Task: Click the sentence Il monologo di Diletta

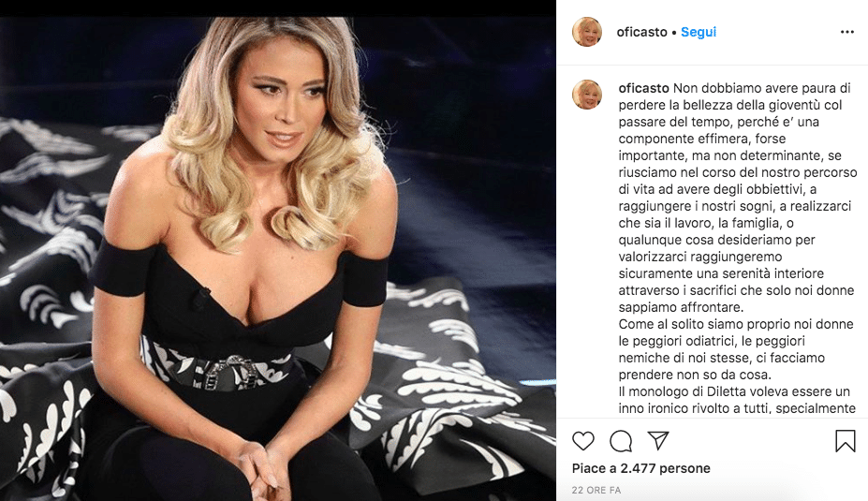Action: pyautogui.click(x=734, y=391)
